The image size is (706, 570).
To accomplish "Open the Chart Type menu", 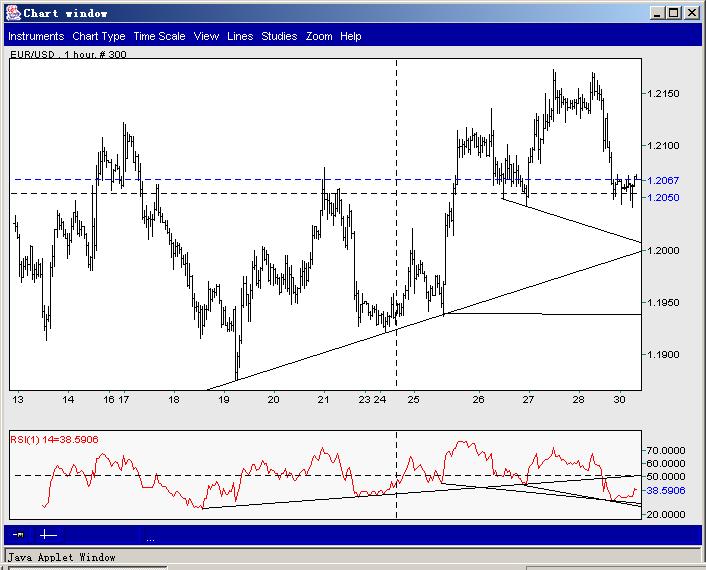I will (x=99, y=36).
